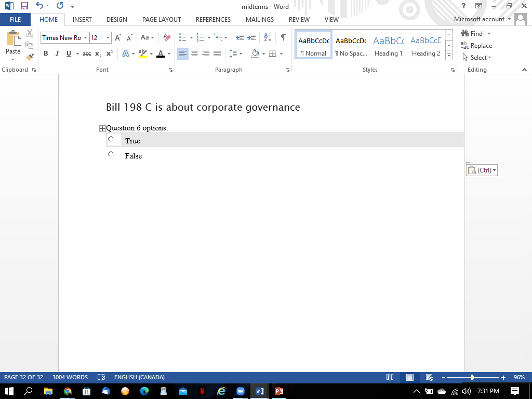
Task: Apply subscript formatting
Action: coord(97,53)
